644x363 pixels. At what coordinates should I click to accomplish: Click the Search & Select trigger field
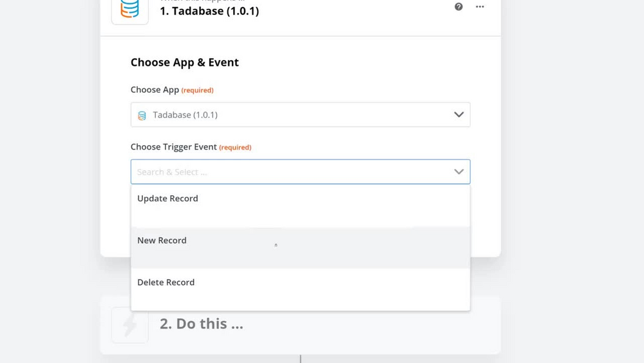pos(300,172)
